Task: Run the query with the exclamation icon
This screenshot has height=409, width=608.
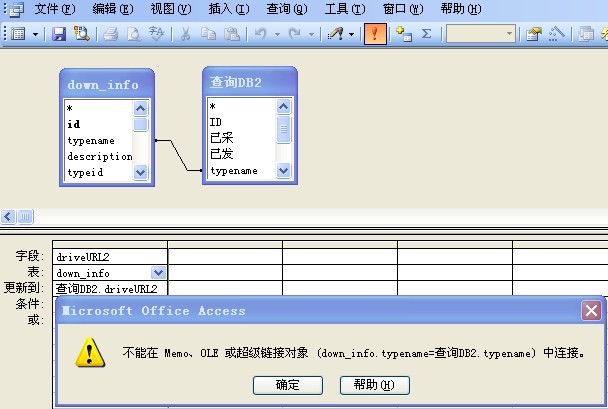Action: tap(375, 34)
